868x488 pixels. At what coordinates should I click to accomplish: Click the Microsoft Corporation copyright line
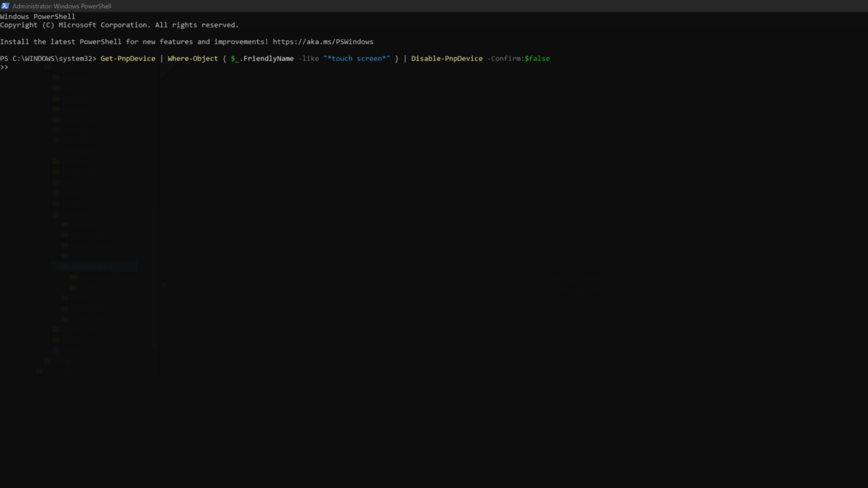(x=119, y=25)
